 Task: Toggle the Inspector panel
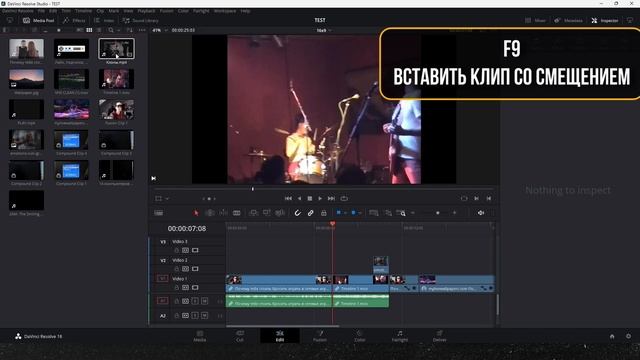pyautogui.click(x=604, y=20)
